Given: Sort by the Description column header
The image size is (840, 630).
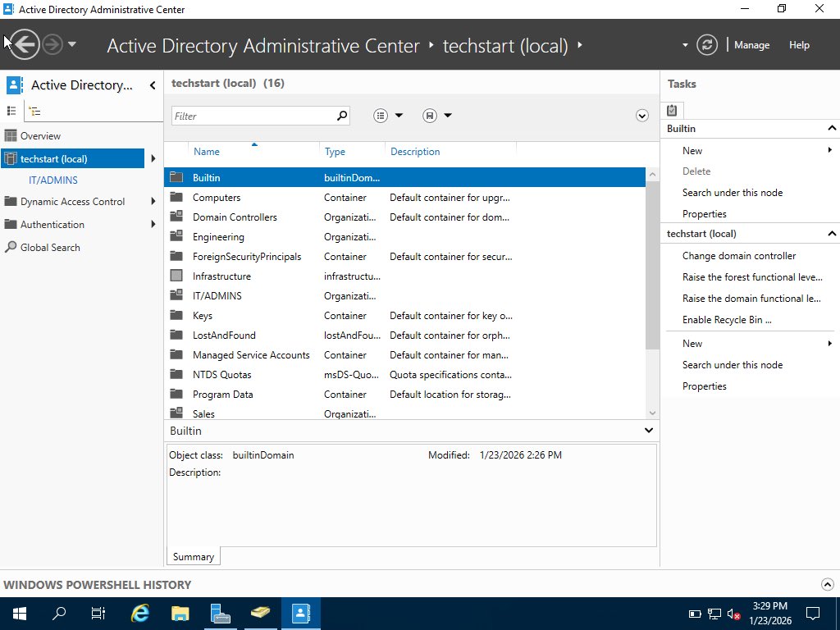Looking at the screenshot, I should coord(415,152).
